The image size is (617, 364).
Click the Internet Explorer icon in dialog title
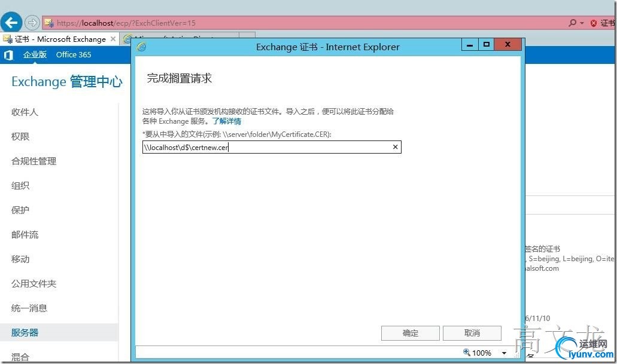click(x=142, y=47)
